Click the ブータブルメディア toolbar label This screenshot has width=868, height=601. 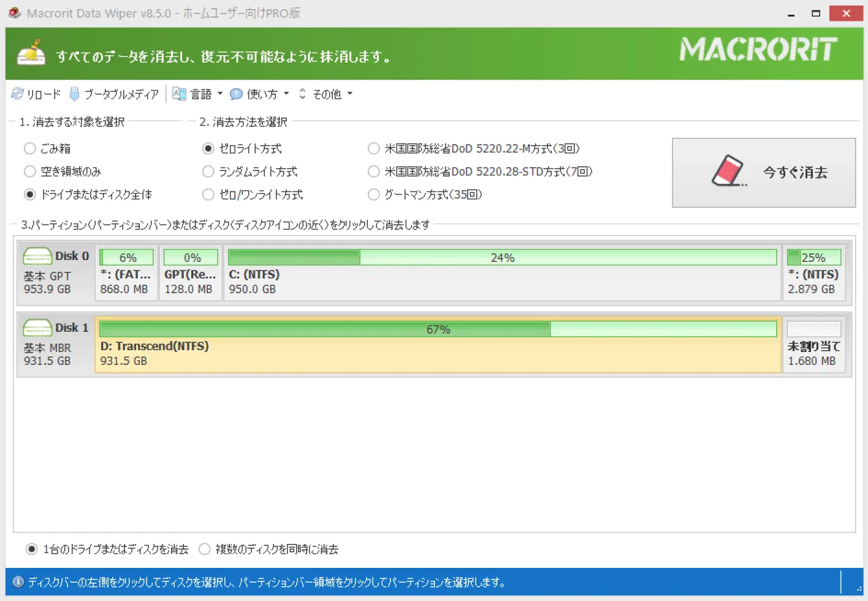coord(121,94)
